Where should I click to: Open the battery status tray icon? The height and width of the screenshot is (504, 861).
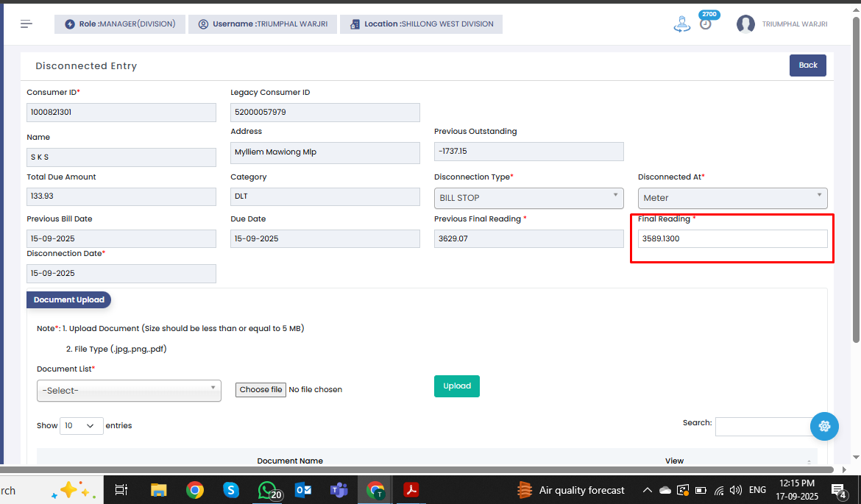click(x=701, y=490)
